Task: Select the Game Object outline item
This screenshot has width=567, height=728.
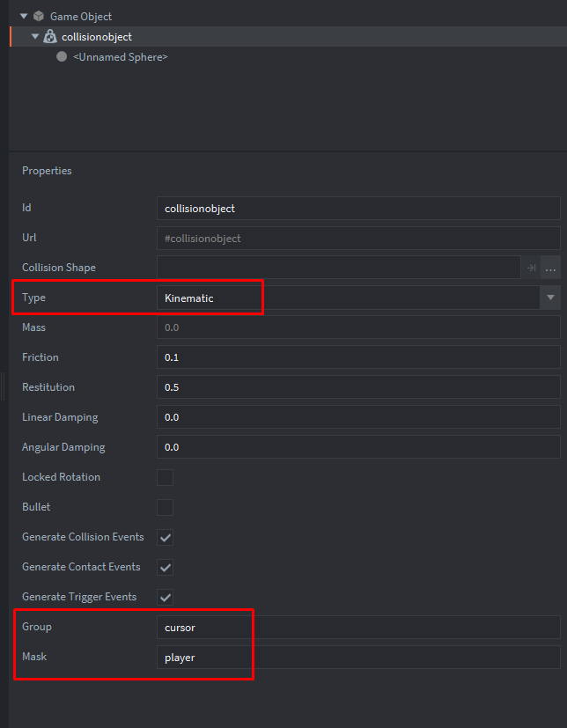Action: 81,16
